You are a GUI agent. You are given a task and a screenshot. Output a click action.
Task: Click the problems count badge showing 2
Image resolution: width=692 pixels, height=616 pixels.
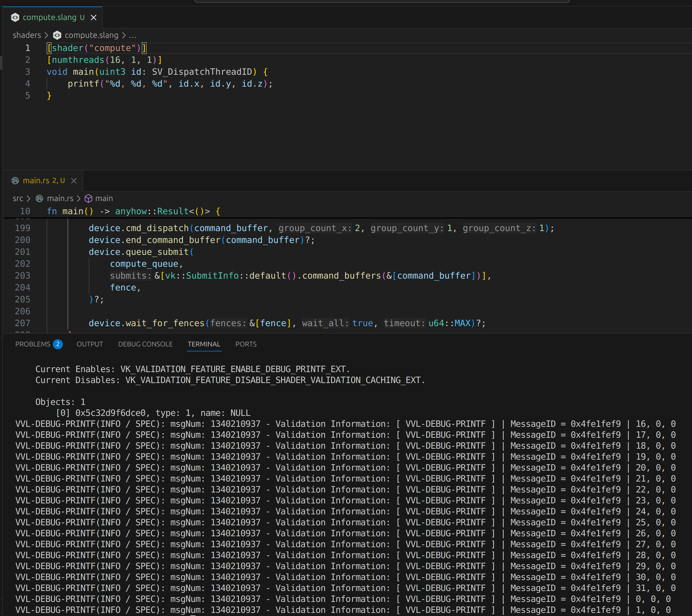coord(58,344)
